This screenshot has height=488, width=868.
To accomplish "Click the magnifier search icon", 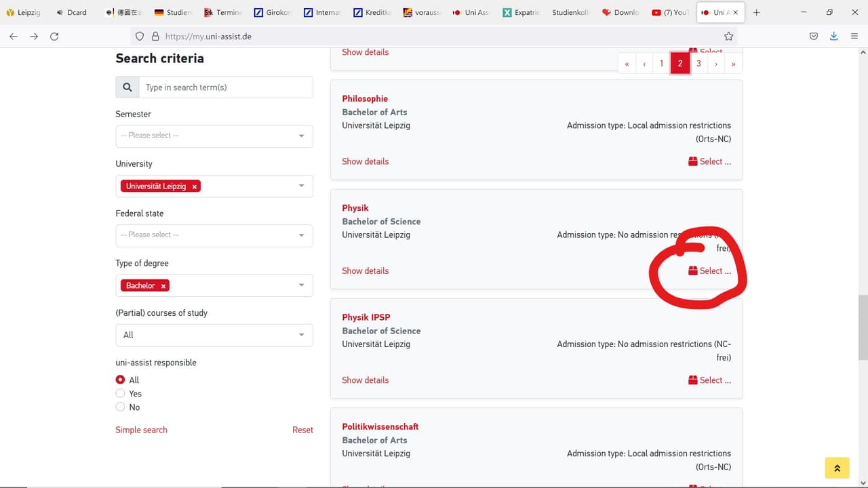I will (127, 87).
